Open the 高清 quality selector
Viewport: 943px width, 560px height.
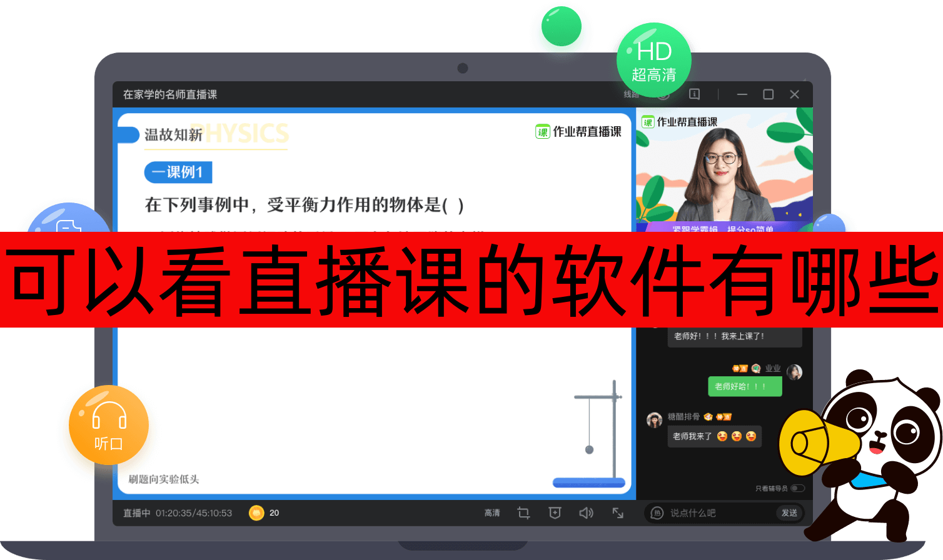(x=491, y=512)
